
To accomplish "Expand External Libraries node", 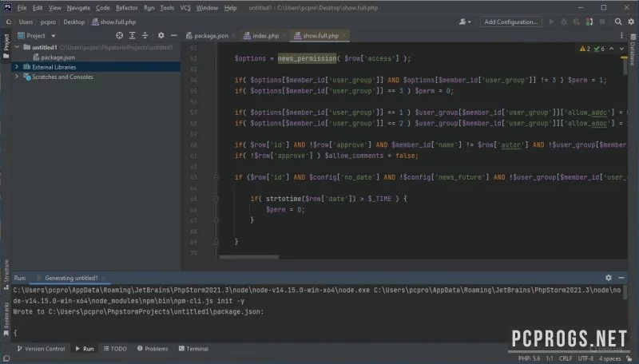I will point(17,67).
